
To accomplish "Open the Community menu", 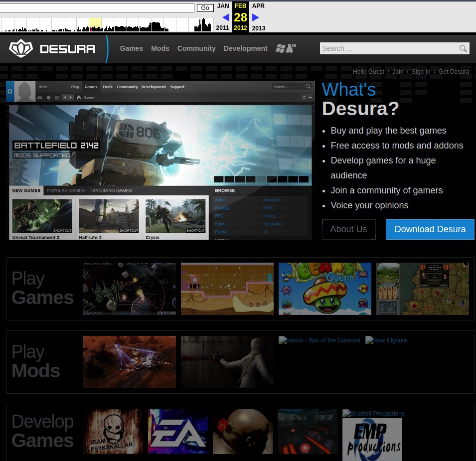I will click(196, 48).
